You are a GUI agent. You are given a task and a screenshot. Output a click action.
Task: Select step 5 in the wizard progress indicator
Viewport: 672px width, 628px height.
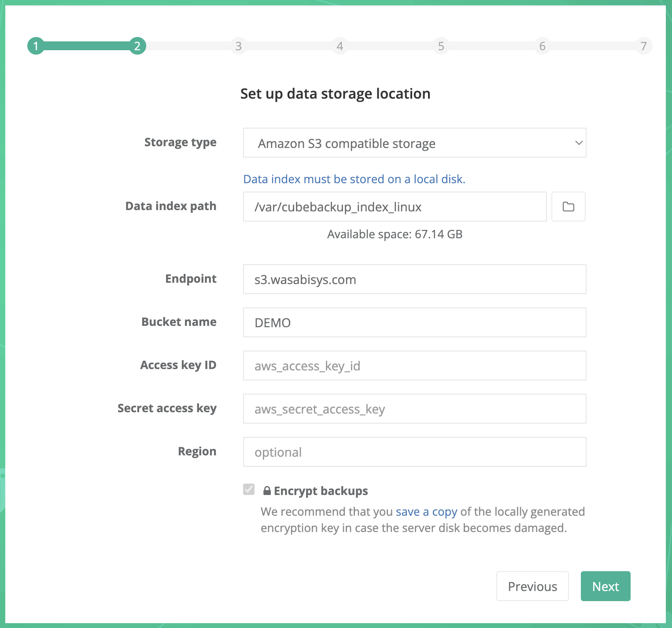[441, 46]
